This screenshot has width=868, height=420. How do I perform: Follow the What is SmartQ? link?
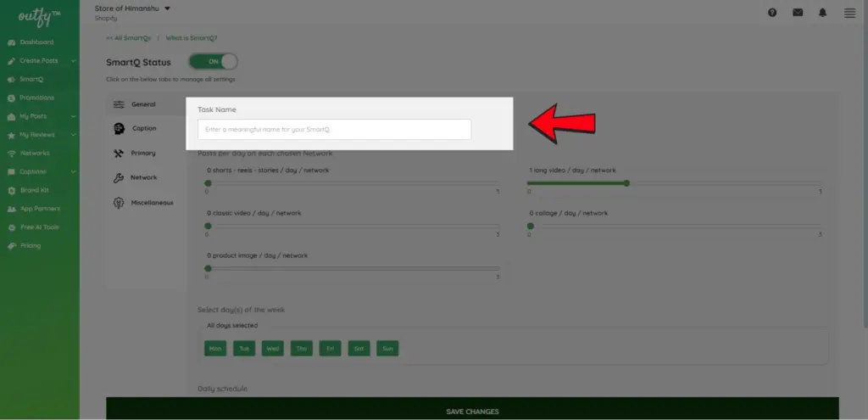click(192, 38)
